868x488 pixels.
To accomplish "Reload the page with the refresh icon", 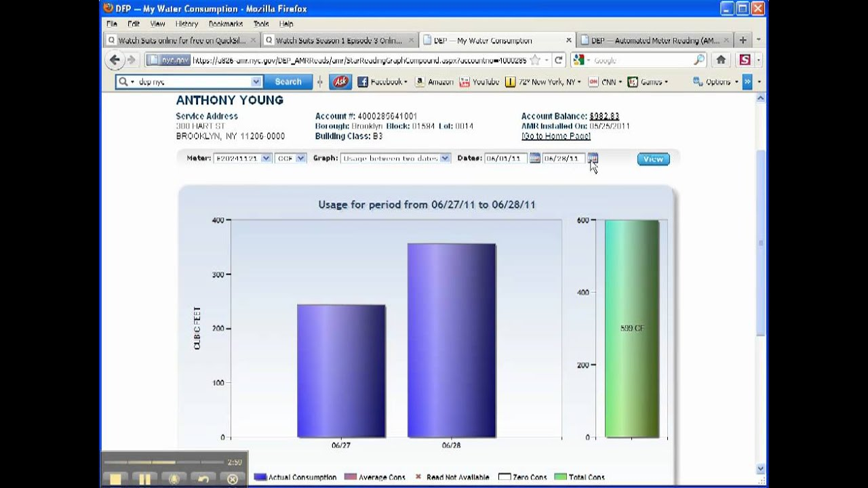I will 558,60.
